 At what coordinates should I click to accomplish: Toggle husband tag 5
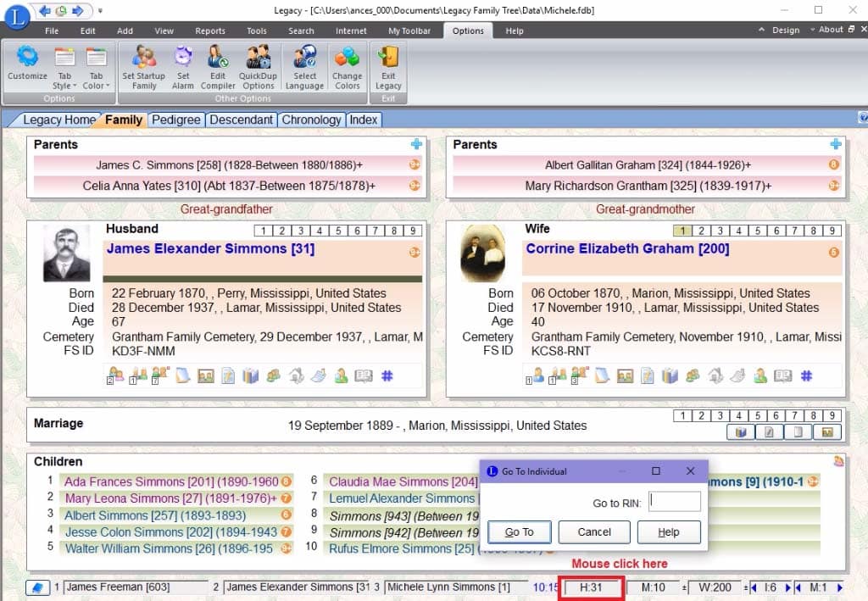coord(338,231)
